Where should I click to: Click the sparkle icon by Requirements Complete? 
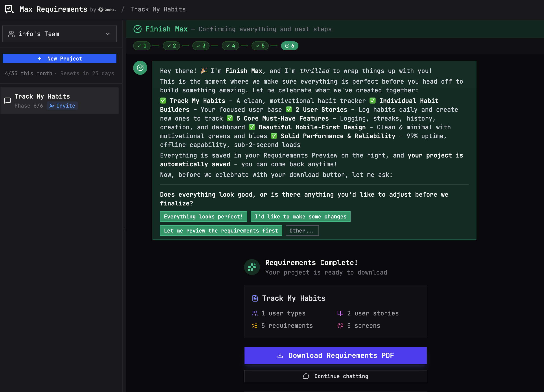[x=252, y=267]
